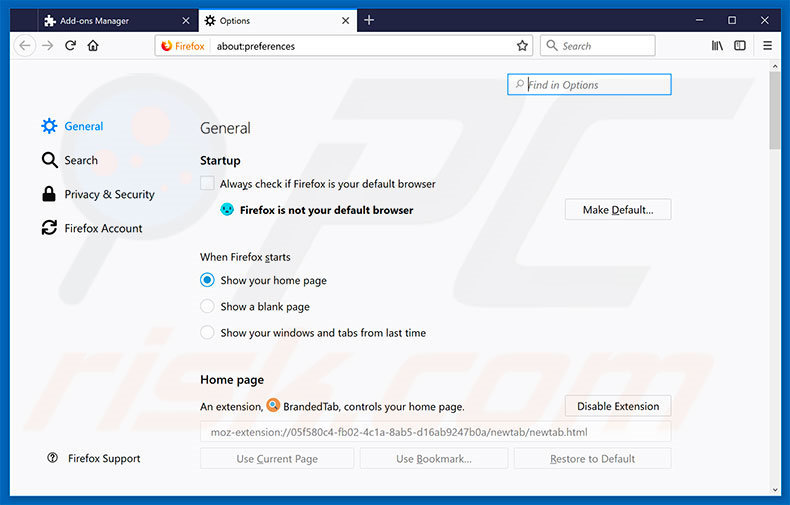Click Use Bookmark button
The height and width of the screenshot is (505, 790).
click(x=434, y=459)
